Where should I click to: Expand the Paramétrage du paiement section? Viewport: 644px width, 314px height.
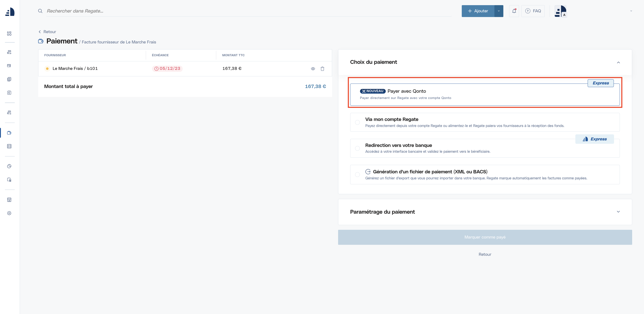619,212
